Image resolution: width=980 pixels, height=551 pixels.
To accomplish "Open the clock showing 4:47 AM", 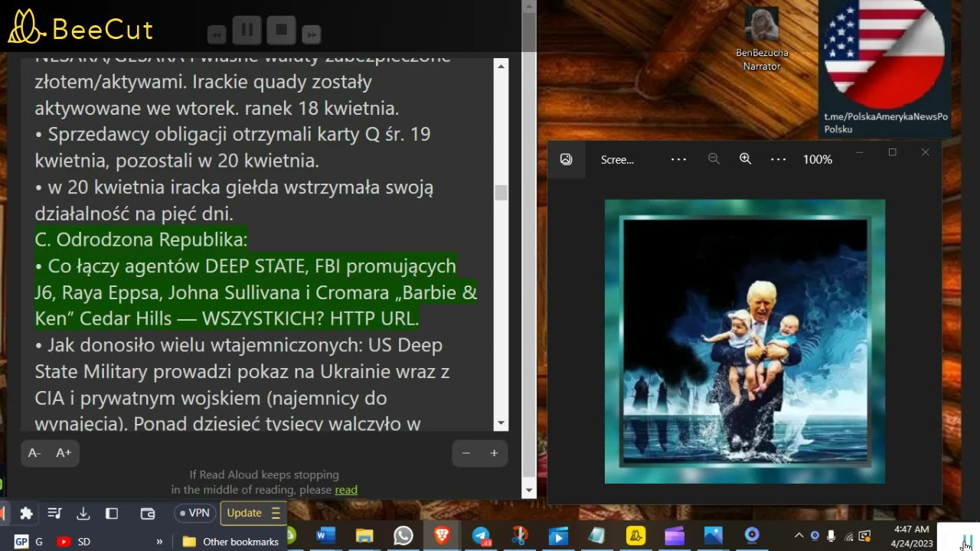I will pos(911,536).
